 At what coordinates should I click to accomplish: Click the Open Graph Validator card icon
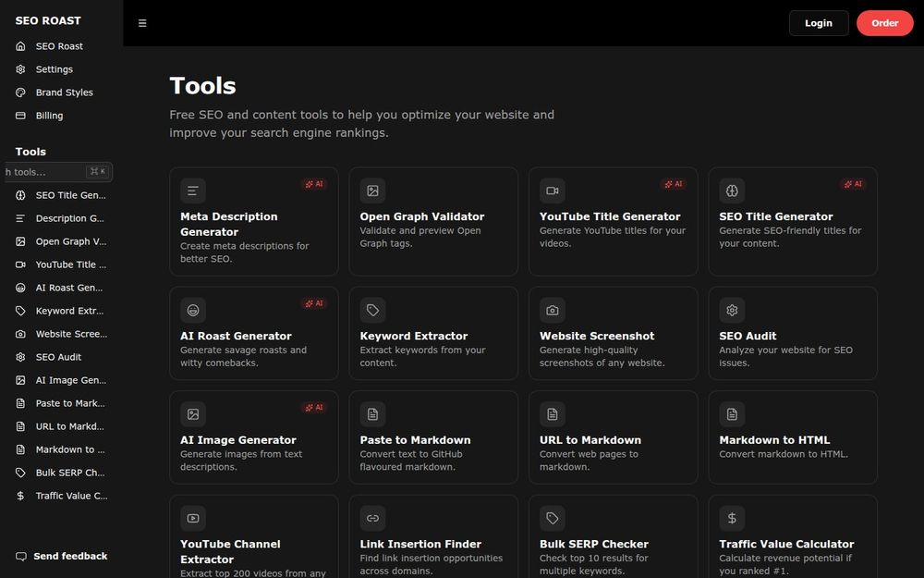point(372,191)
